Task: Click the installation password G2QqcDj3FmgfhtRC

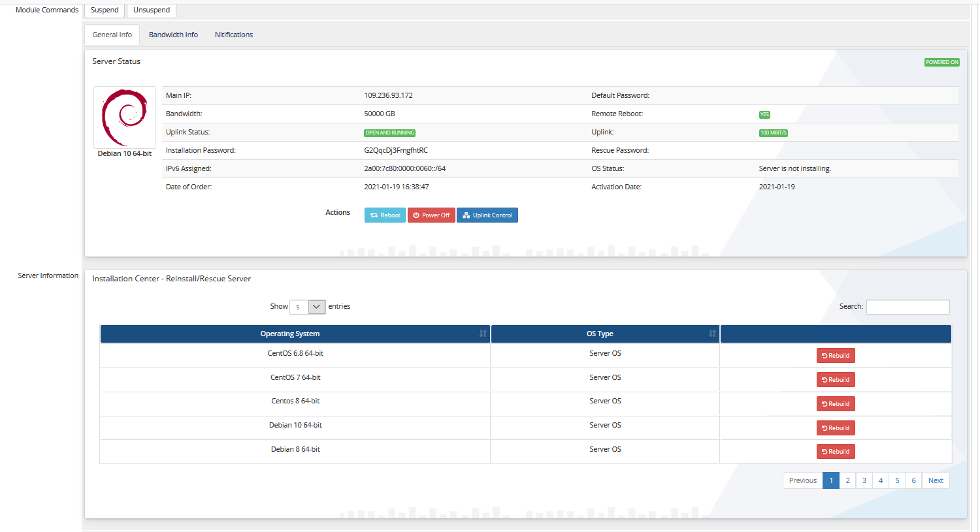Action: click(396, 150)
